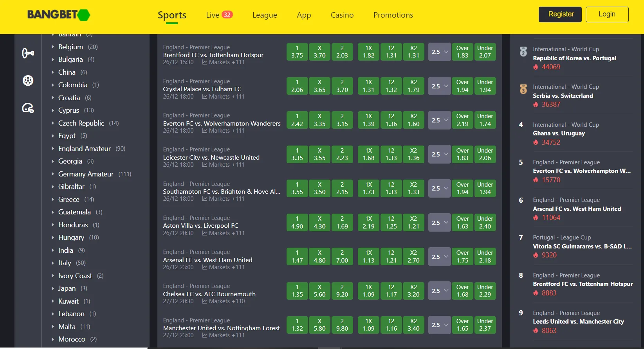Screen dimensions: 644x349
Task: Select Japan in the country list
Action: coord(67,288)
